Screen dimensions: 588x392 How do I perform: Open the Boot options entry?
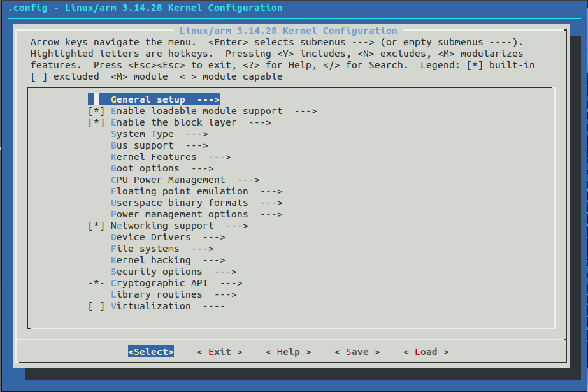pyautogui.click(x=143, y=168)
